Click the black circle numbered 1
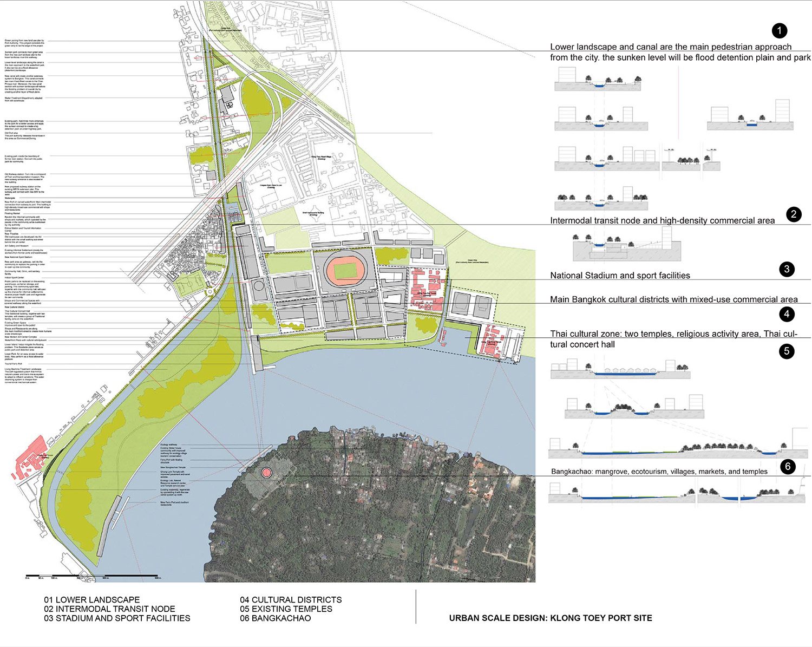The height and width of the screenshot is (647, 812). coord(779,31)
